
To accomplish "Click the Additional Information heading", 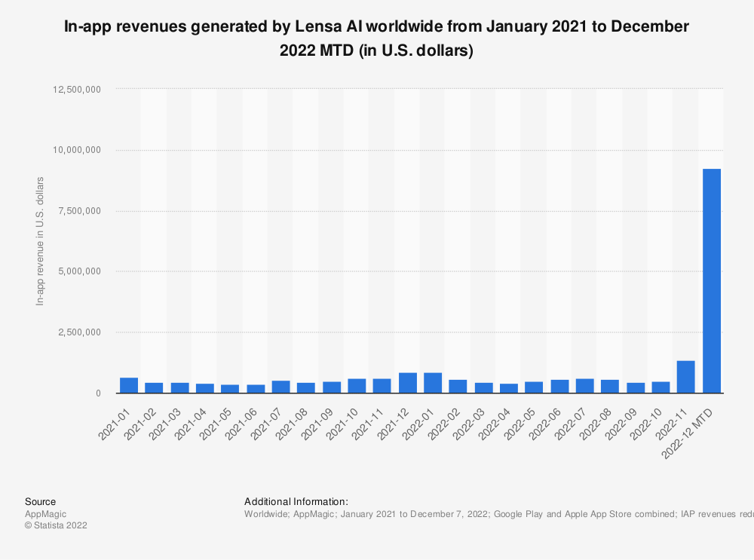I will [x=296, y=501].
